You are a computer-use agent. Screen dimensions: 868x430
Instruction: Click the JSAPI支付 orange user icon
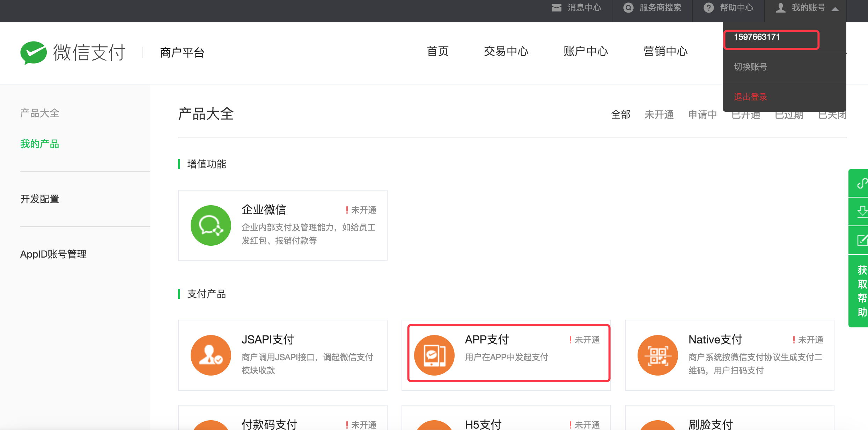pyautogui.click(x=211, y=355)
